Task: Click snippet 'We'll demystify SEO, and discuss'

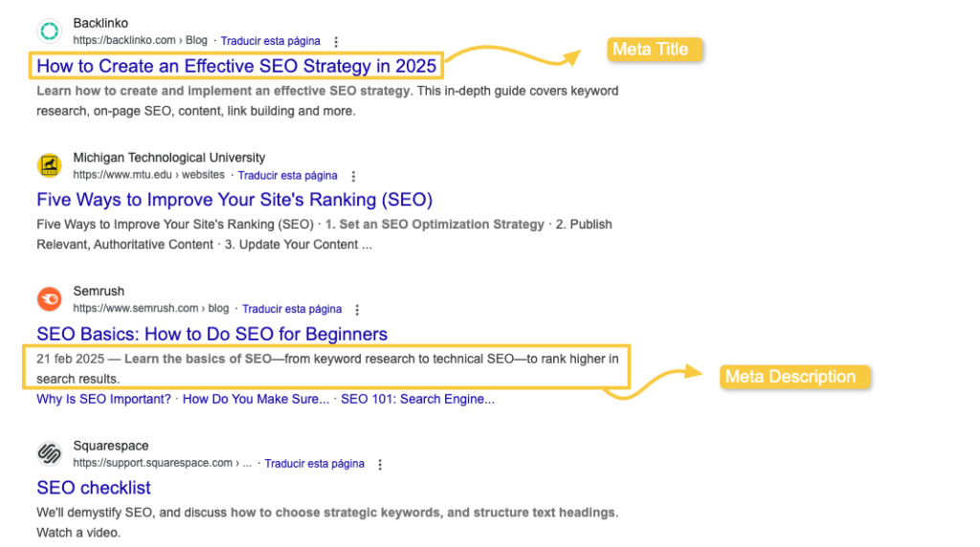Action: (132, 513)
